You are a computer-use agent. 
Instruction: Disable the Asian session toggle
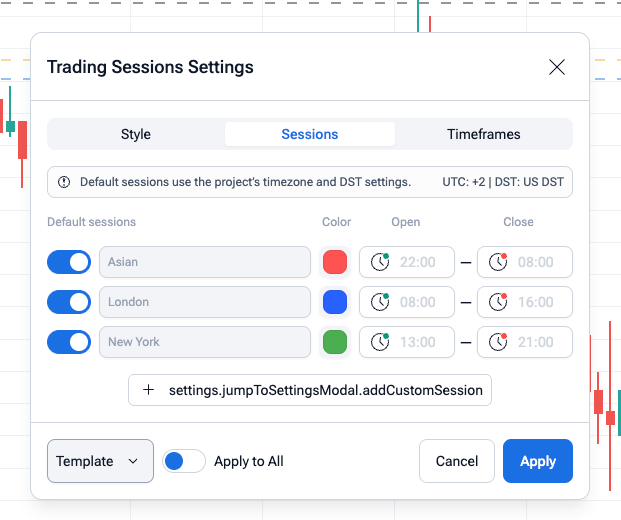(69, 262)
